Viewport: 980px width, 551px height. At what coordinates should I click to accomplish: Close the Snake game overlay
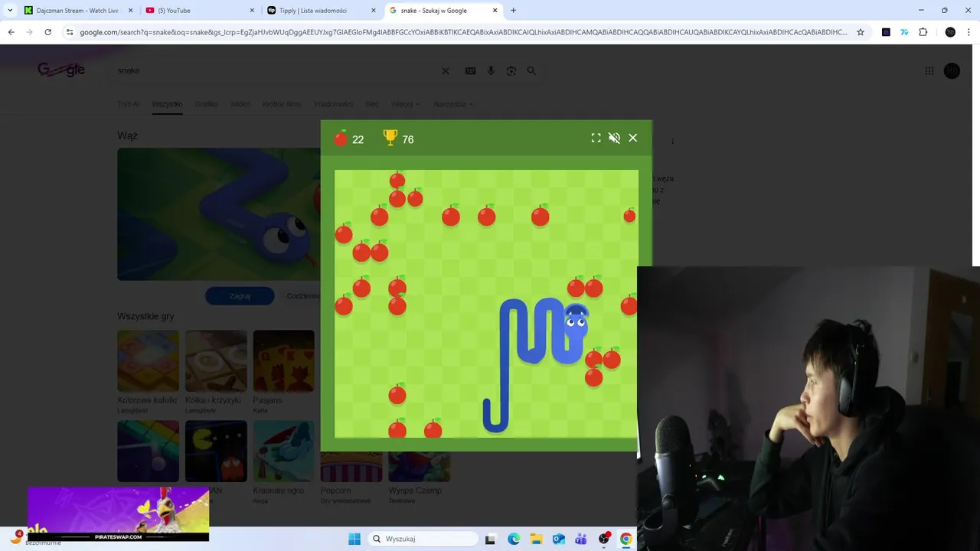[x=632, y=138]
